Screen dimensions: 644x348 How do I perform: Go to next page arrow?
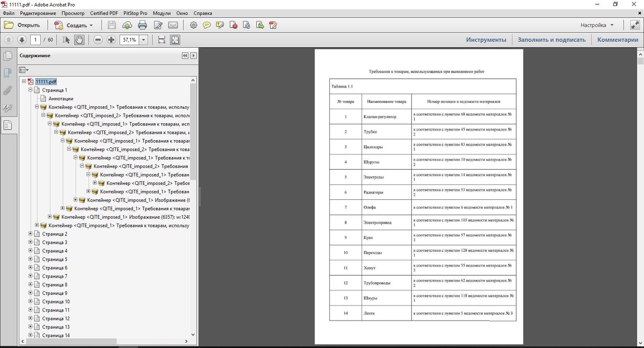(22, 40)
